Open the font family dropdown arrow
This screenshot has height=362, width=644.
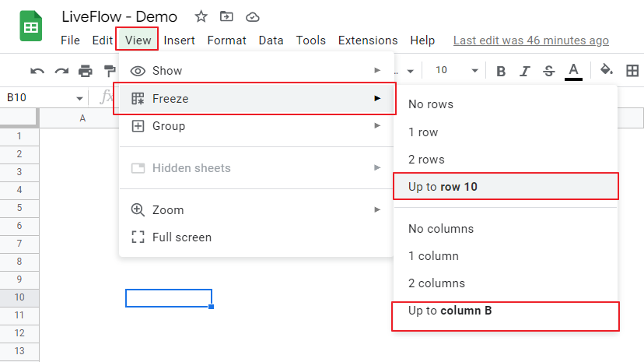click(410, 71)
